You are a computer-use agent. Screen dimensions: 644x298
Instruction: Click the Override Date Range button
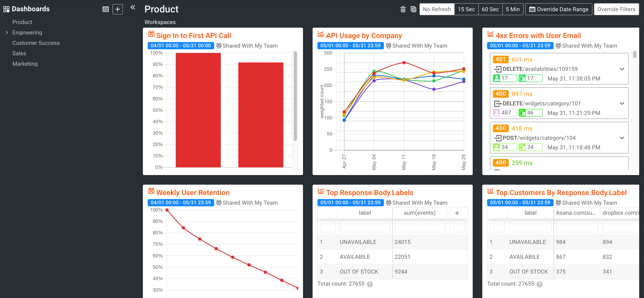[x=559, y=9]
